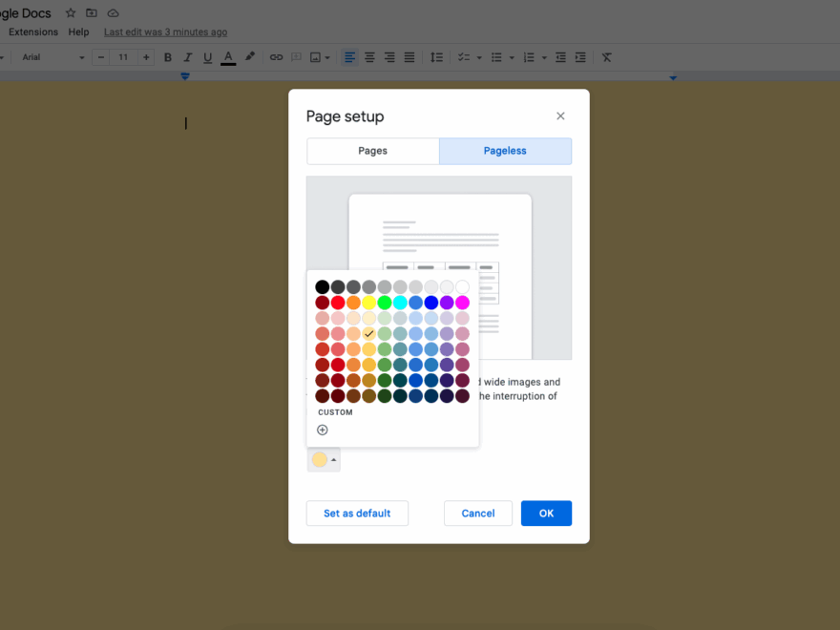Viewport: 840px width, 630px height.
Task: Insert a link using the link icon
Action: coord(276,57)
